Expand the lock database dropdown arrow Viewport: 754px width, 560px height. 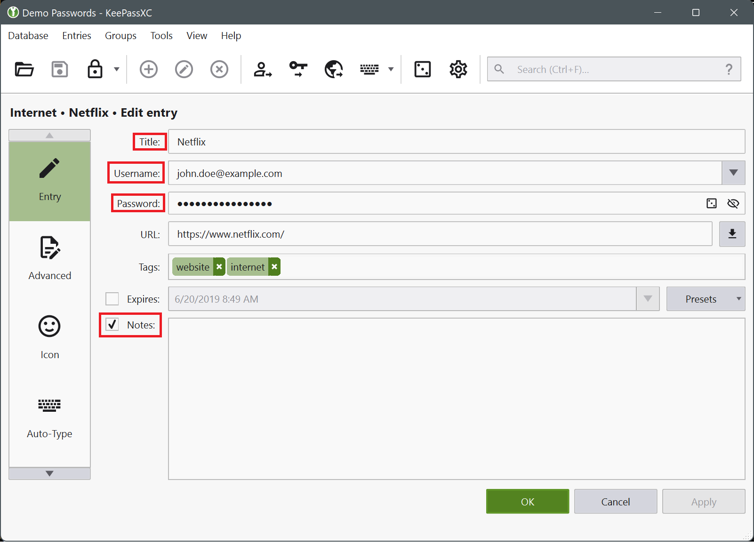(116, 69)
